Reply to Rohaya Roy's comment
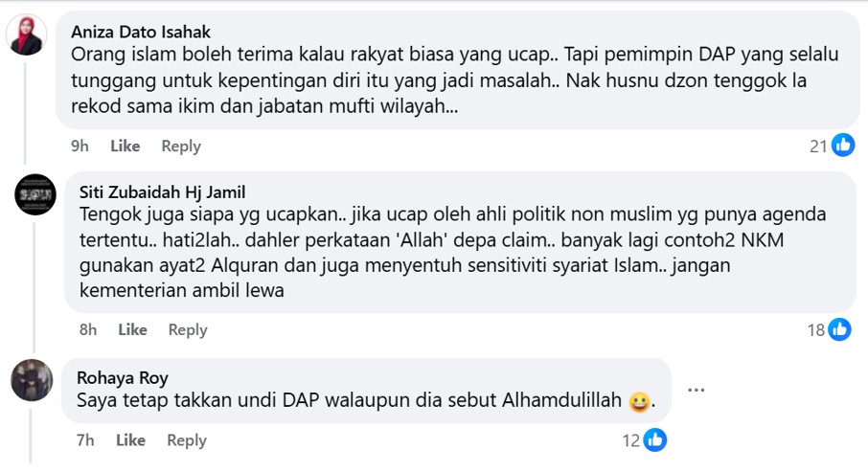 [187, 441]
